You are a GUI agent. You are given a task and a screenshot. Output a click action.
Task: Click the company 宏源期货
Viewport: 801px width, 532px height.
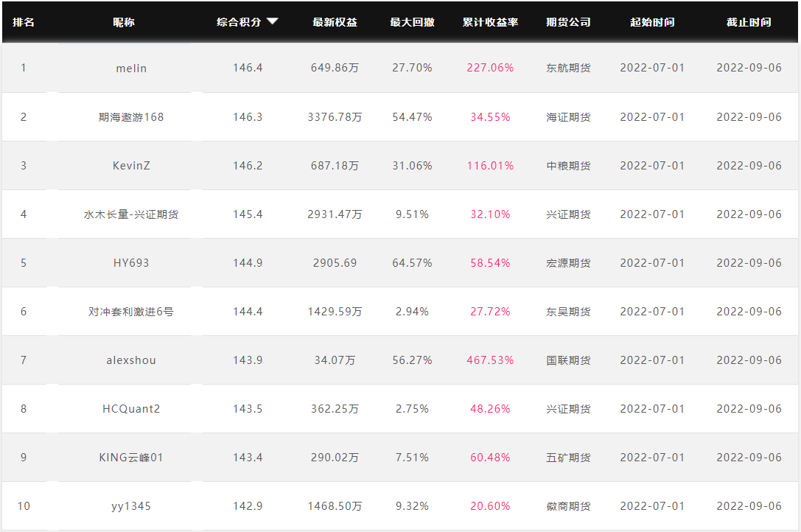568,262
